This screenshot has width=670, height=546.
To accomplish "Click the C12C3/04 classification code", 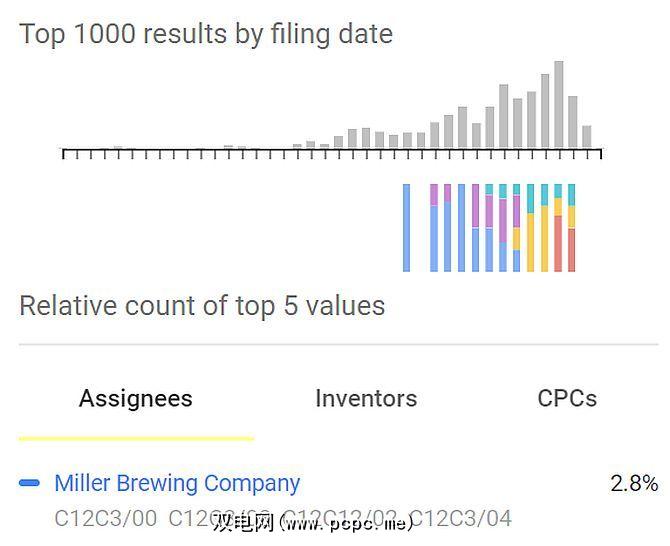I will 460,518.
